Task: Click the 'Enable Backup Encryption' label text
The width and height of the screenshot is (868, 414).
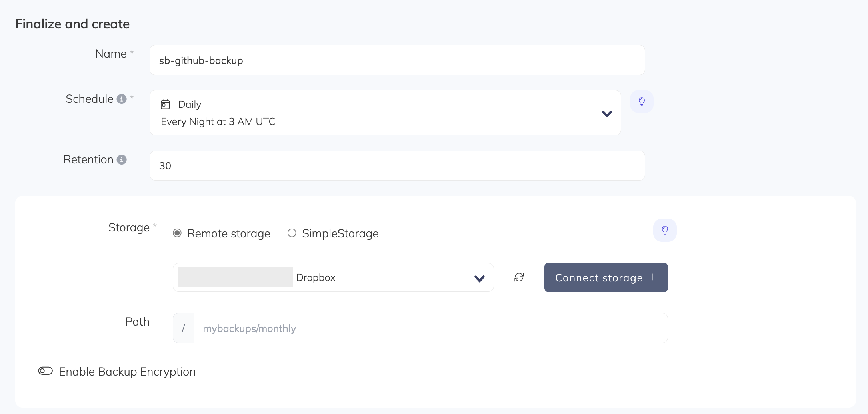Action: click(x=127, y=372)
